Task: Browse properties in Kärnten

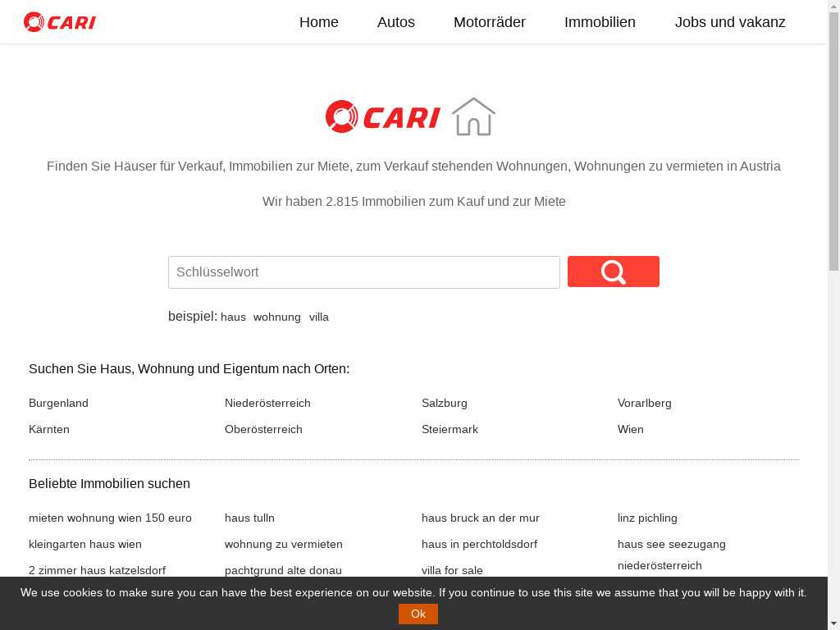Action: (x=49, y=429)
